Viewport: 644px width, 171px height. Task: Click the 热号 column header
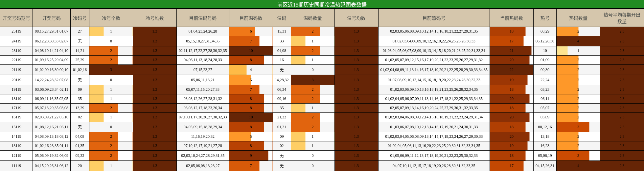545,18
